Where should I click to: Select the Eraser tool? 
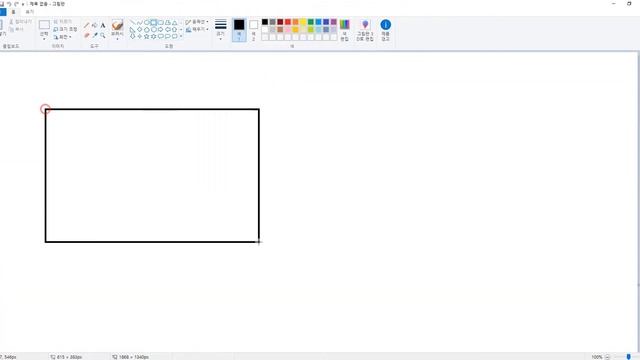tap(87, 36)
